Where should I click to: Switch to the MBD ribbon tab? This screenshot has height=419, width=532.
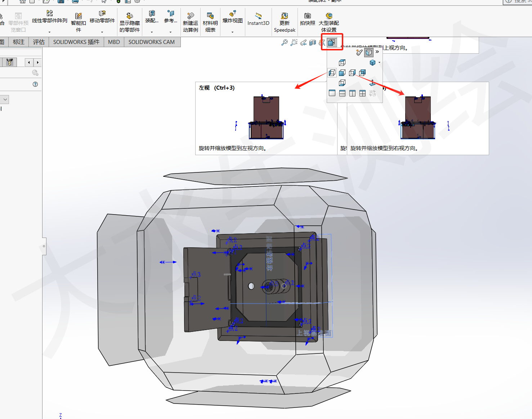(114, 42)
